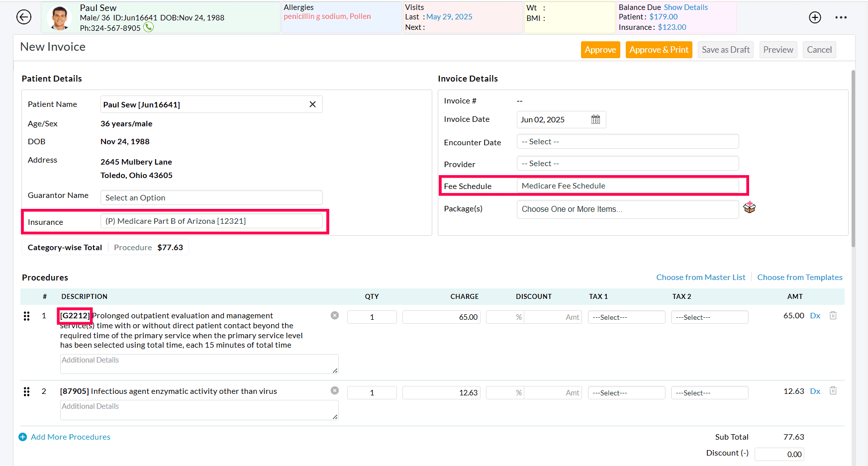Expand the Encounter Date dropdown
The image size is (868, 466).
pos(627,142)
